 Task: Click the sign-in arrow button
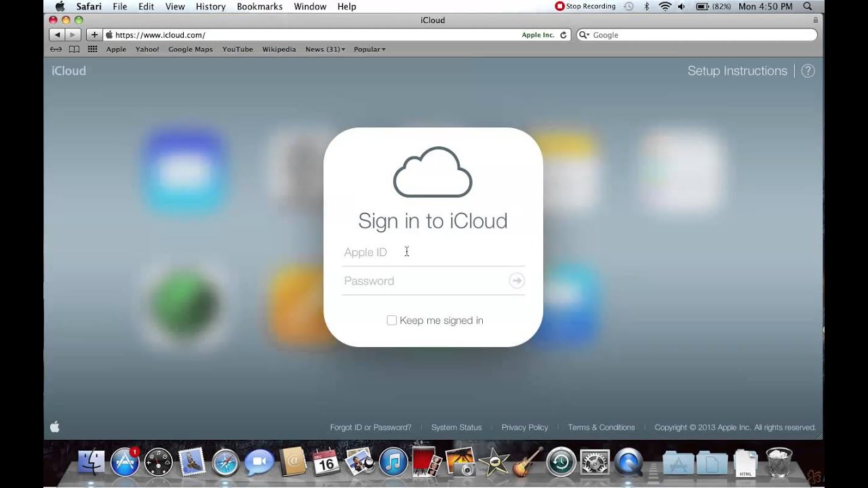pos(517,281)
